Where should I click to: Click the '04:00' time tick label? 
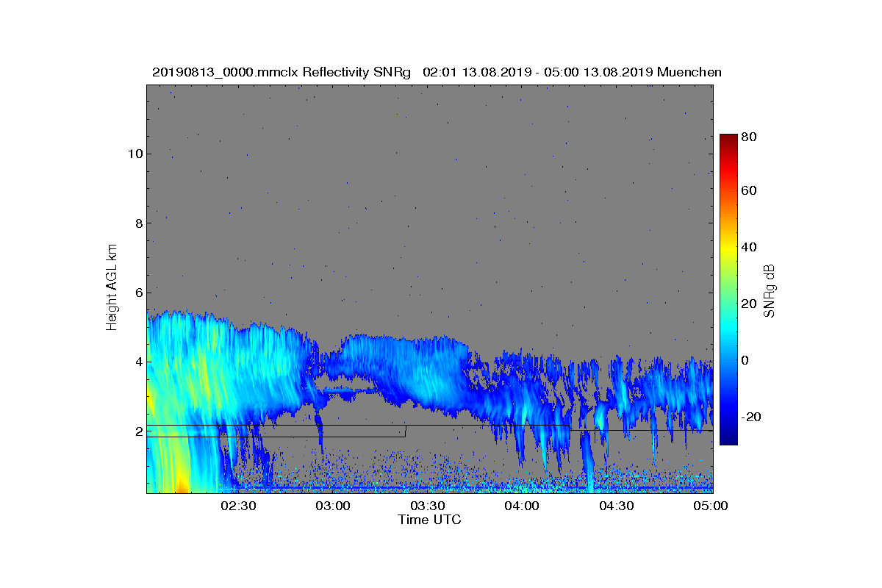tap(523, 506)
